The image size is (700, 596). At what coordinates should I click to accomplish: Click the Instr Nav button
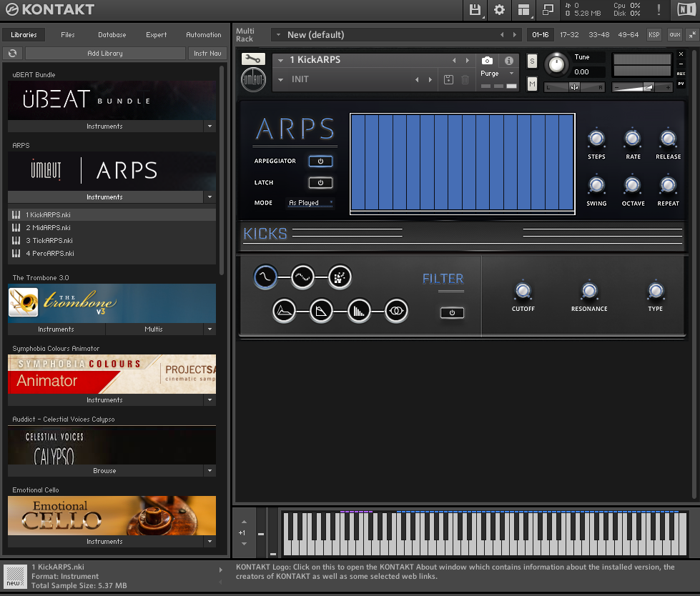click(207, 53)
